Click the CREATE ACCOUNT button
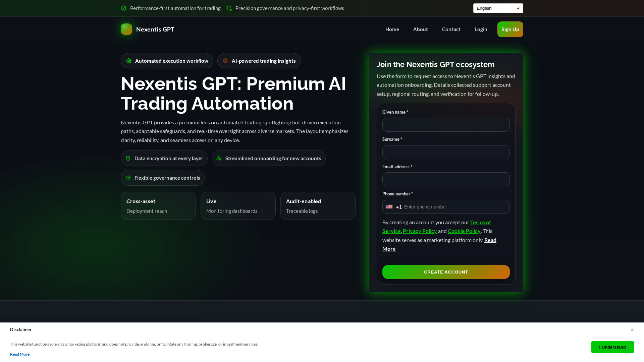The width and height of the screenshot is (644, 362). click(446, 272)
